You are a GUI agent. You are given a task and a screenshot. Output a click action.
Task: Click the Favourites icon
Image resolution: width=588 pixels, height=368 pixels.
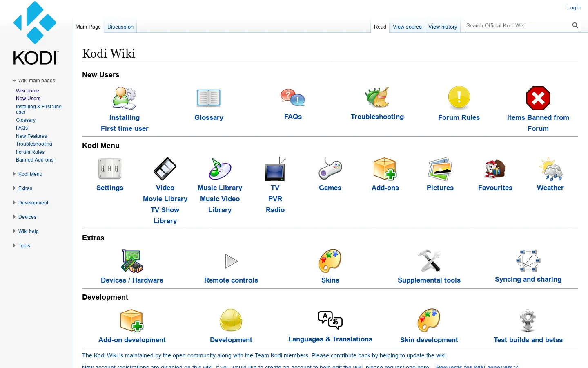coord(495,168)
